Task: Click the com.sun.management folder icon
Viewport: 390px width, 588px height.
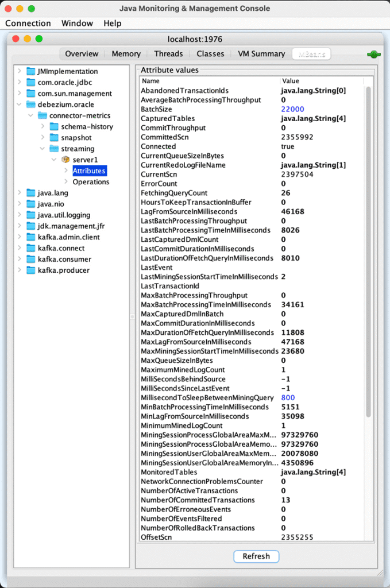Action: pyautogui.click(x=31, y=94)
